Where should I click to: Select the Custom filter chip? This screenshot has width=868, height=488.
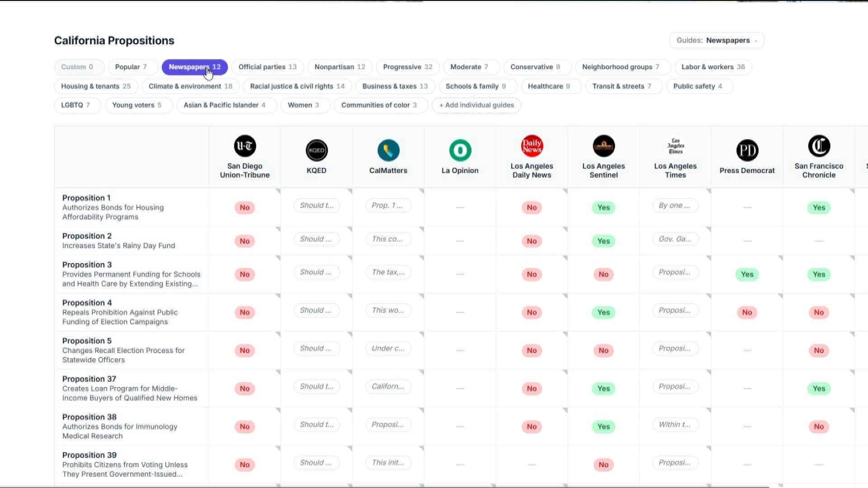coord(79,67)
